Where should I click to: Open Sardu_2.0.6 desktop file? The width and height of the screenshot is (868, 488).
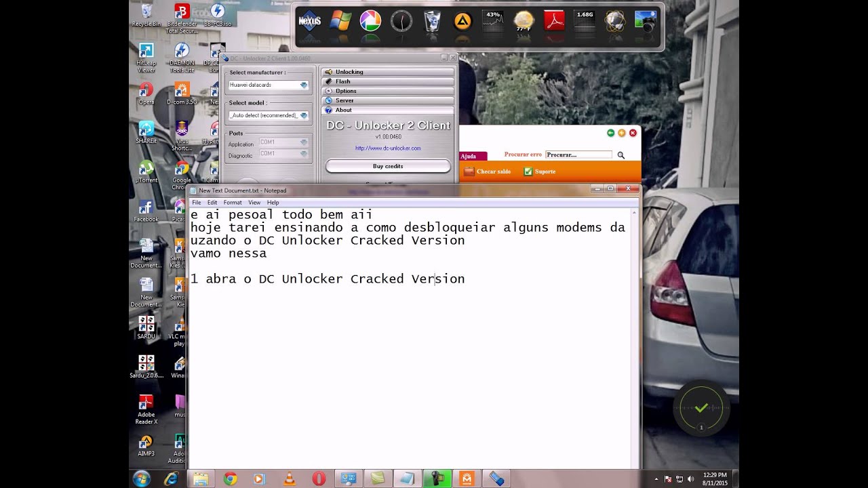(146, 367)
